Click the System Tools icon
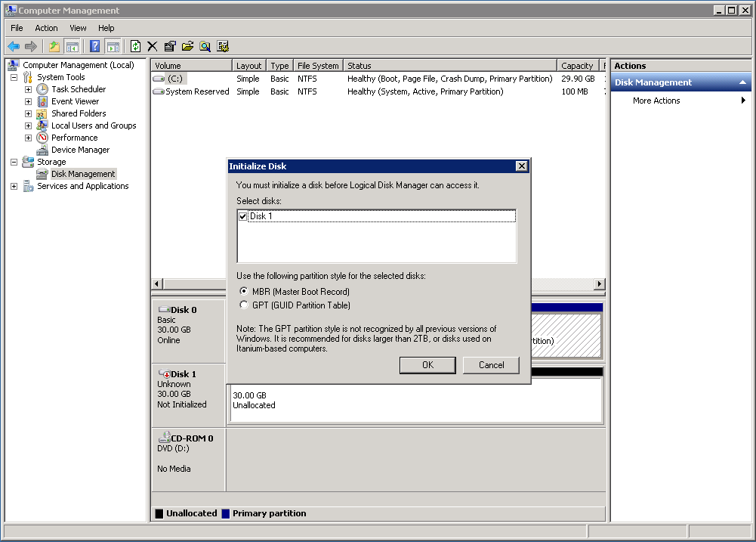The height and width of the screenshot is (542, 756). coord(28,77)
